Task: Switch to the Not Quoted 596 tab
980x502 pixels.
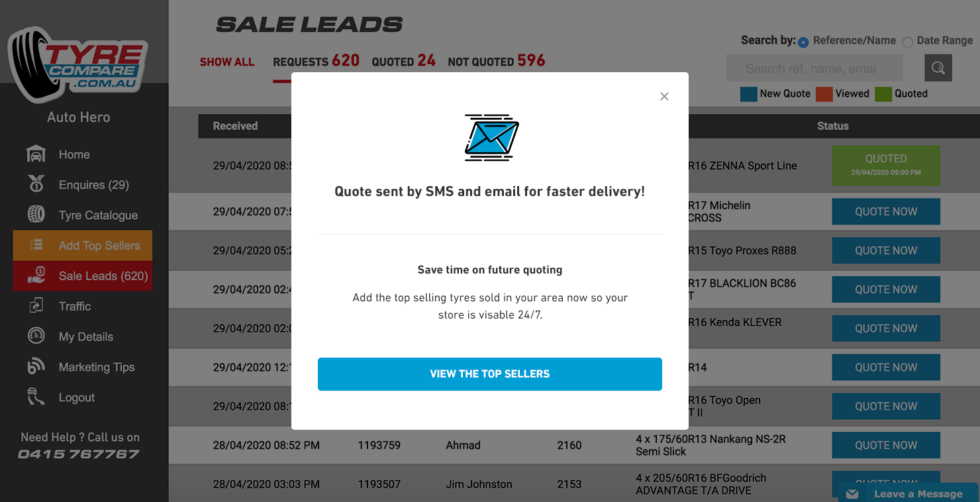Action: tap(497, 61)
